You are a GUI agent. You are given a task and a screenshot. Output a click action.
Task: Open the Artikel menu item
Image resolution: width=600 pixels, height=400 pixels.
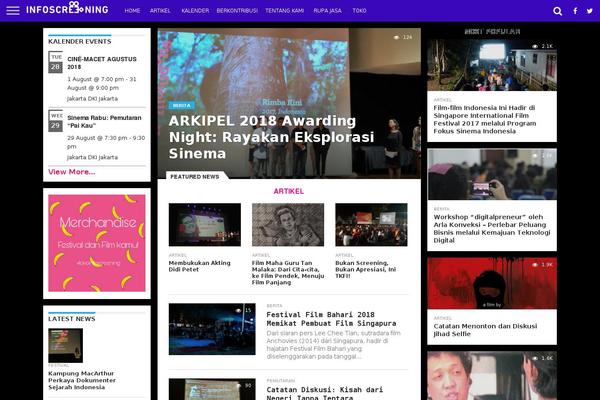click(160, 11)
